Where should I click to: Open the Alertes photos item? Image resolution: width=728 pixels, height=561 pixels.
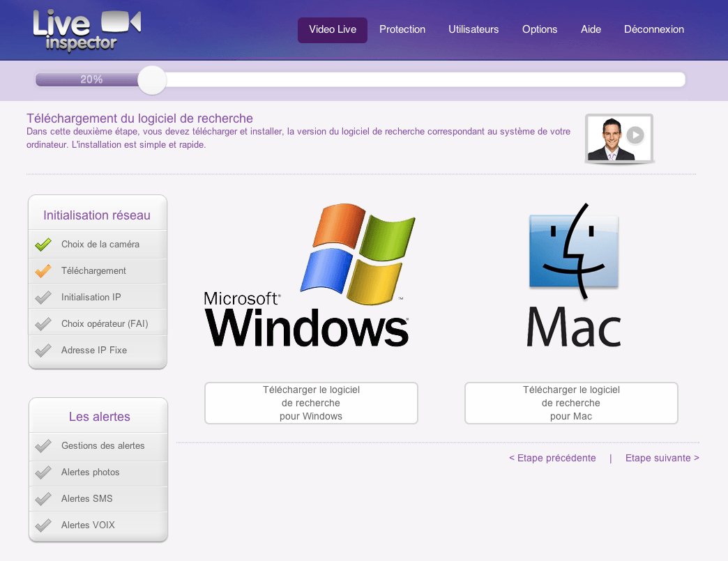click(98, 472)
